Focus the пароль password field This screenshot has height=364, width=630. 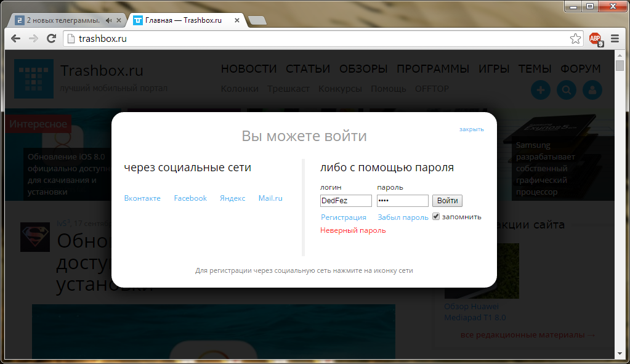pyautogui.click(x=403, y=201)
